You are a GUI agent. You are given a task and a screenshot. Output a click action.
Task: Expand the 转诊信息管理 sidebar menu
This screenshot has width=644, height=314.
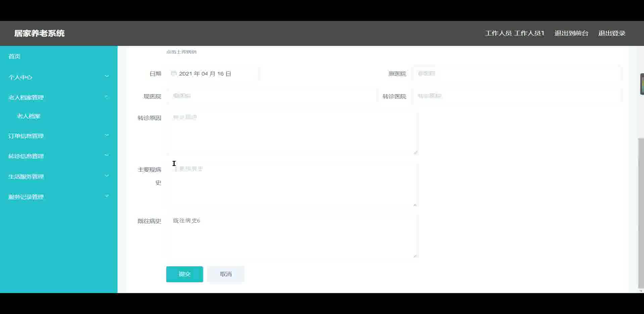tap(59, 156)
